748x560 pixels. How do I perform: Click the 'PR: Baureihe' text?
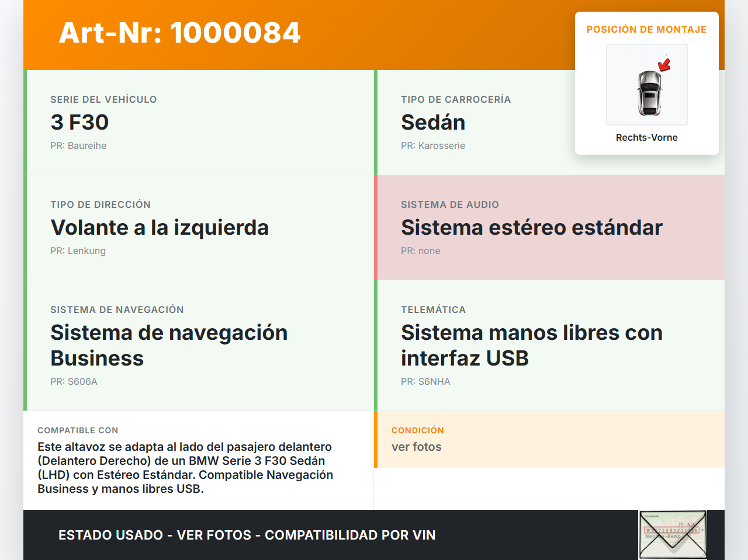click(x=78, y=145)
